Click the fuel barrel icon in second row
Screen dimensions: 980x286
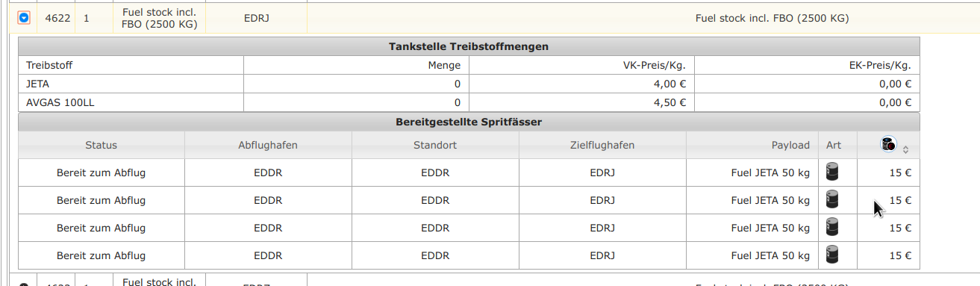point(833,200)
